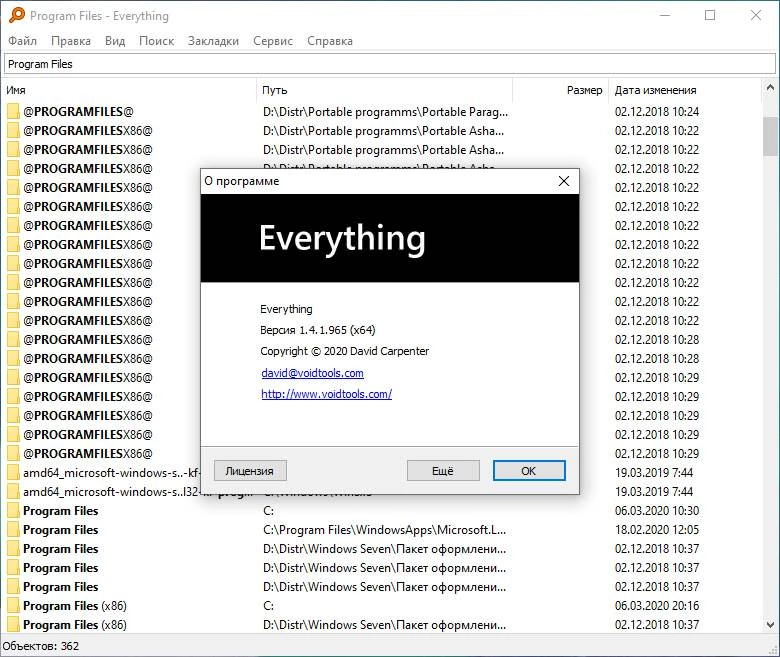
Task: Select Program Files entry dated 06.03.2020 10:30
Action: [x=61, y=511]
